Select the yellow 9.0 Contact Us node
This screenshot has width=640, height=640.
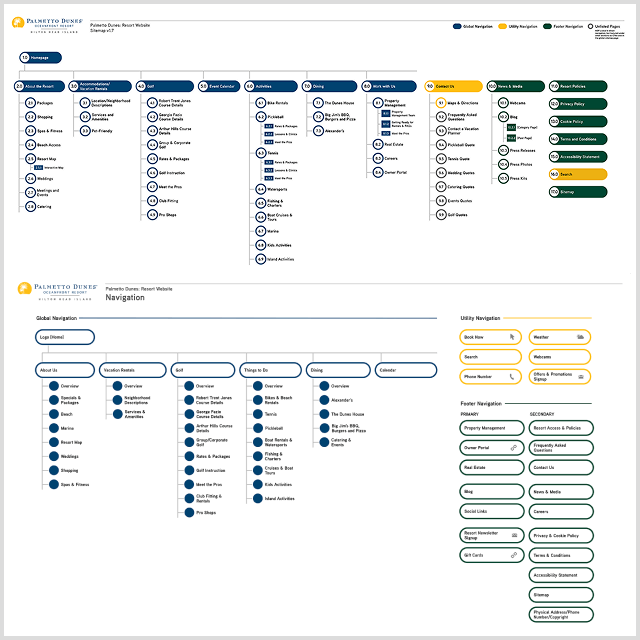pos(453,86)
